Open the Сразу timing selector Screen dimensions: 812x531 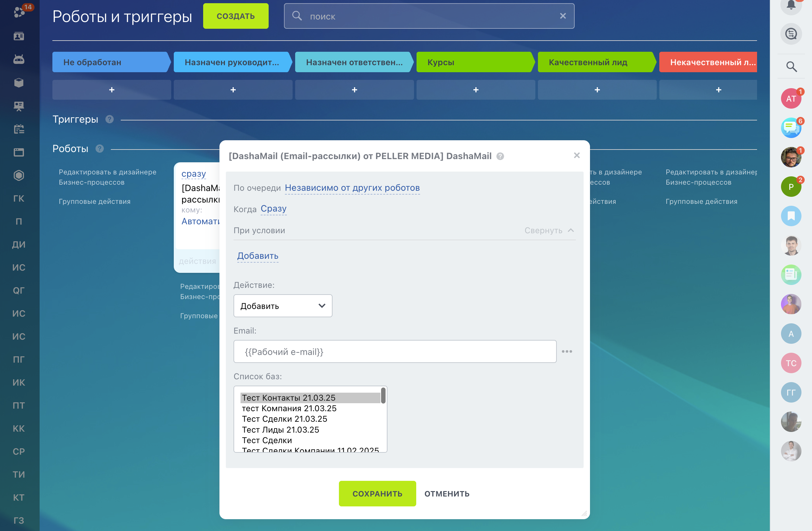[273, 209]
